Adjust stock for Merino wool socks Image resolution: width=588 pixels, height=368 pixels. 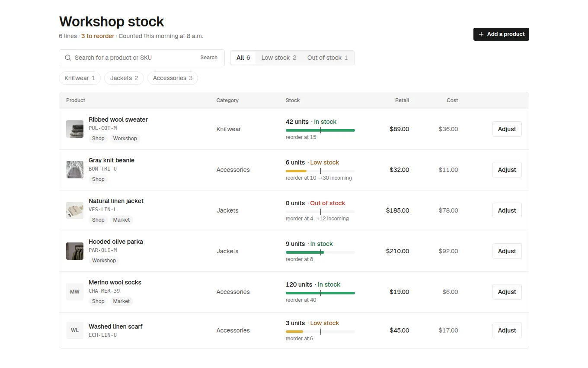tap(507, 292)
